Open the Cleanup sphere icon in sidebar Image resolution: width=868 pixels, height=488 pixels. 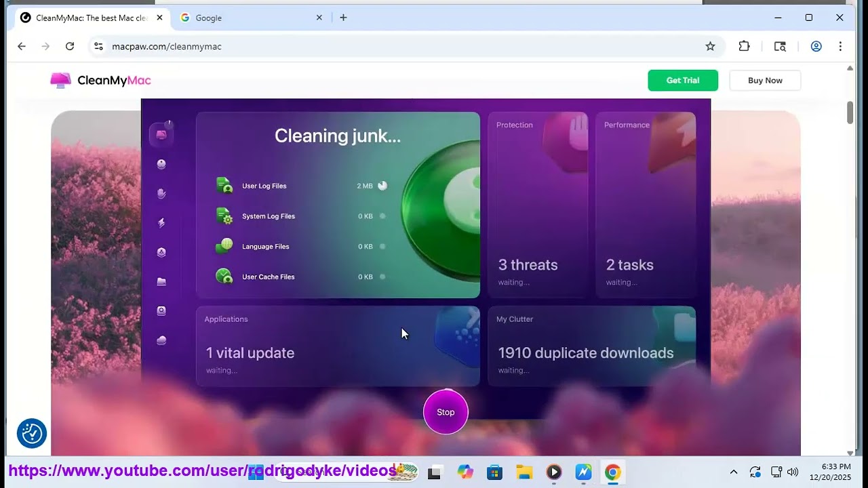click(161, 164)
